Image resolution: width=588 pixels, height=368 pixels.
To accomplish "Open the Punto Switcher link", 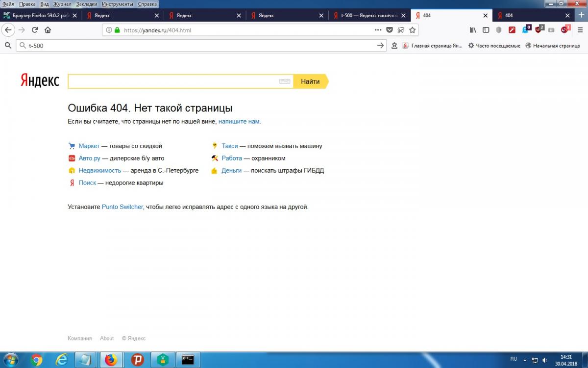I will [122, 207].
